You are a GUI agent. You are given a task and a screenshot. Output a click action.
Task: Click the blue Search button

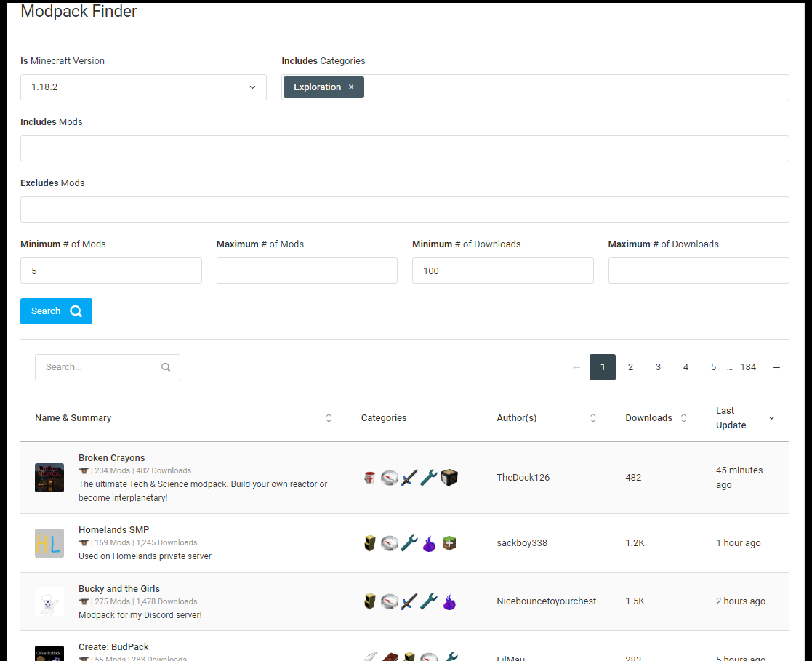coord(57,311)
